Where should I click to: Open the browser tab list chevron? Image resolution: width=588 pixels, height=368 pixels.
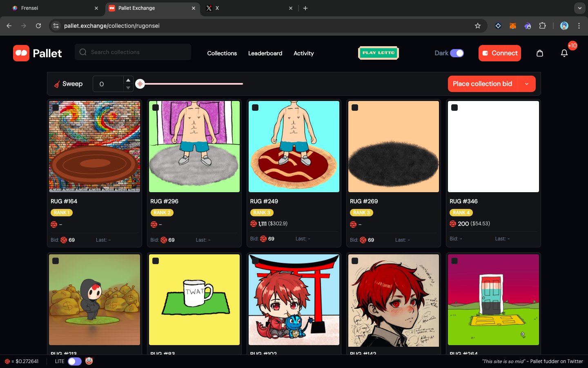click(579, 8)
